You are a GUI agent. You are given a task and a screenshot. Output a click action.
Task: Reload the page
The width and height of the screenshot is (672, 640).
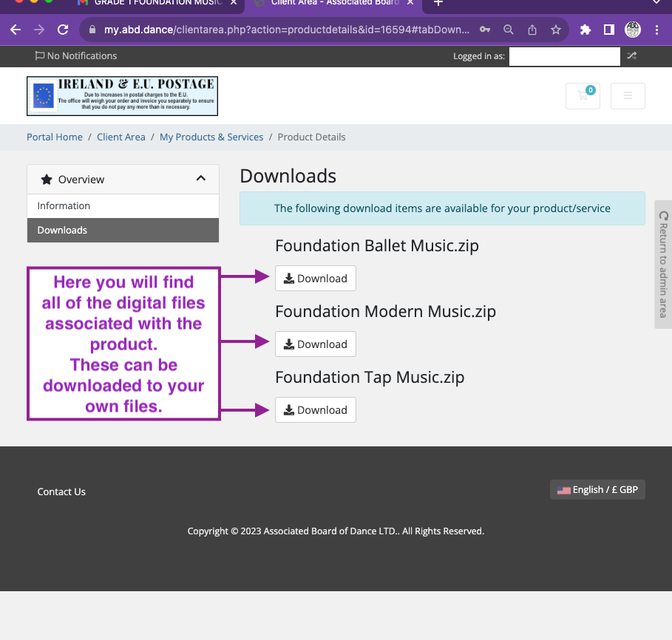click(x=63, y=30)
